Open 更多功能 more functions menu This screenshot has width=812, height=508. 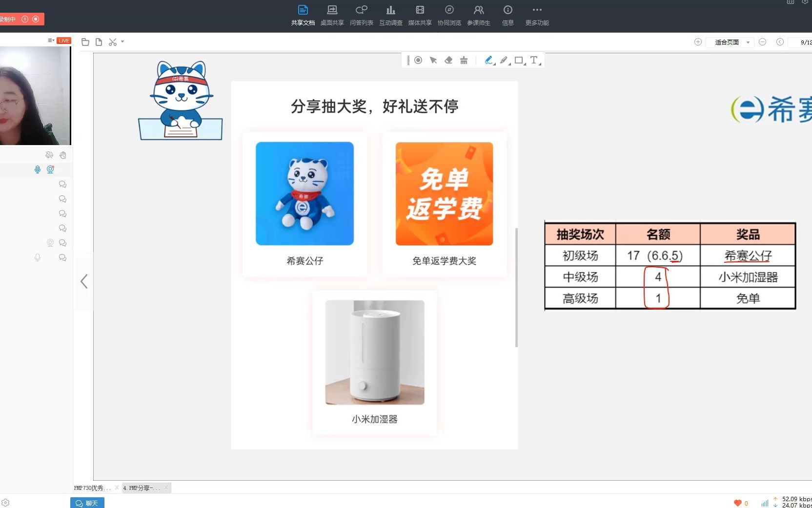537,15
